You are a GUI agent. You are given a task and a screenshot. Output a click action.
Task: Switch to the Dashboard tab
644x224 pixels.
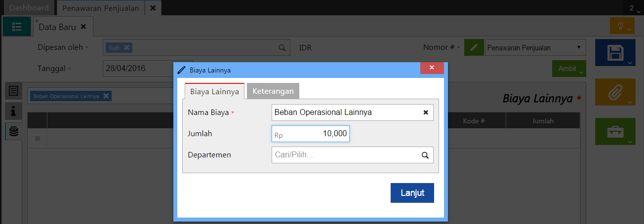tap(29, 8)
